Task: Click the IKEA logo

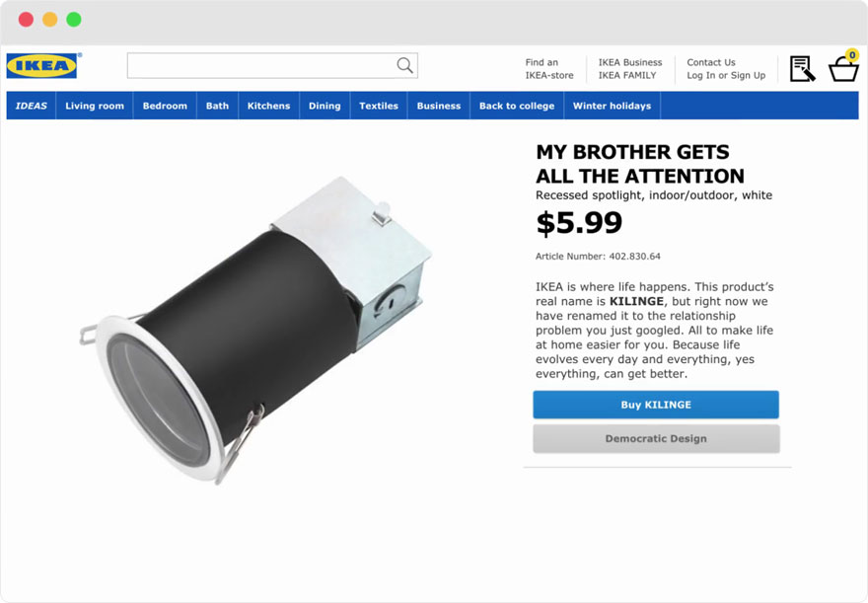Action: pyautogui.click(x=41, y=66)
